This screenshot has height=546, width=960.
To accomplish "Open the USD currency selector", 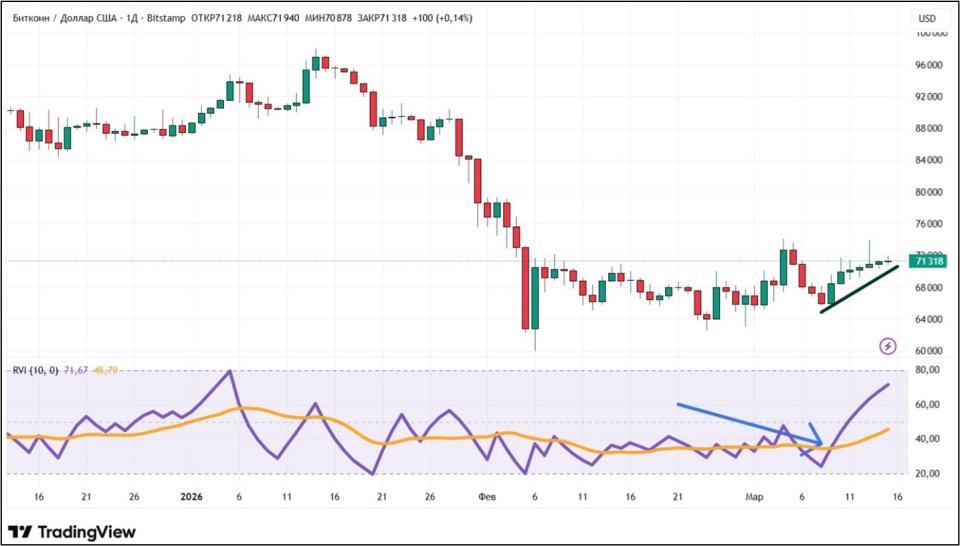I will [927, 18].
